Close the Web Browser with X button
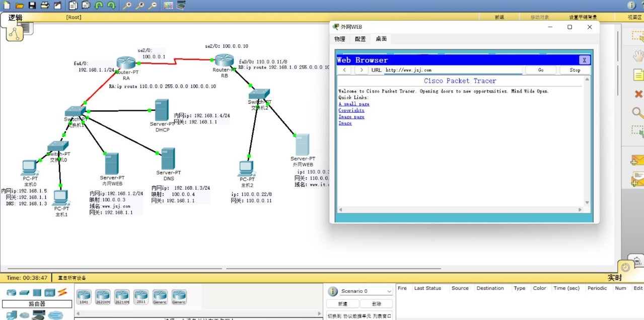This screenshot has height=320, width=644. pos(584,60)
